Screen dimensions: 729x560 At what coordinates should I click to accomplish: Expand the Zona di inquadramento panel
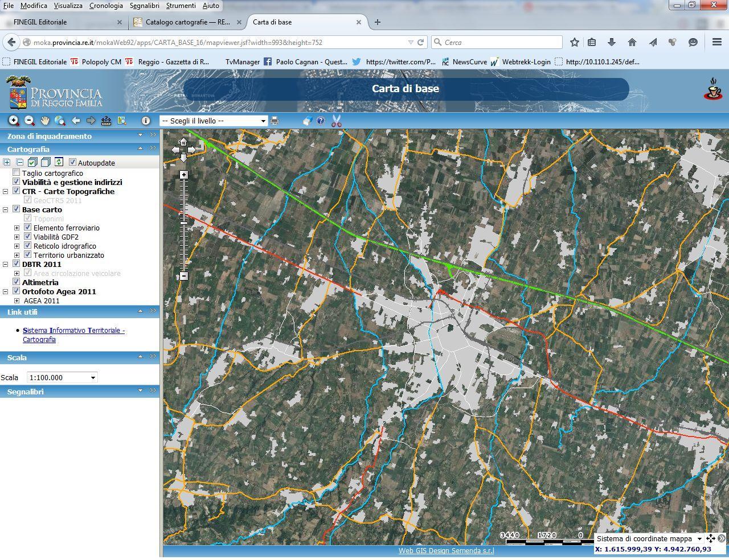pyautogui.click(x=140, y=135)
